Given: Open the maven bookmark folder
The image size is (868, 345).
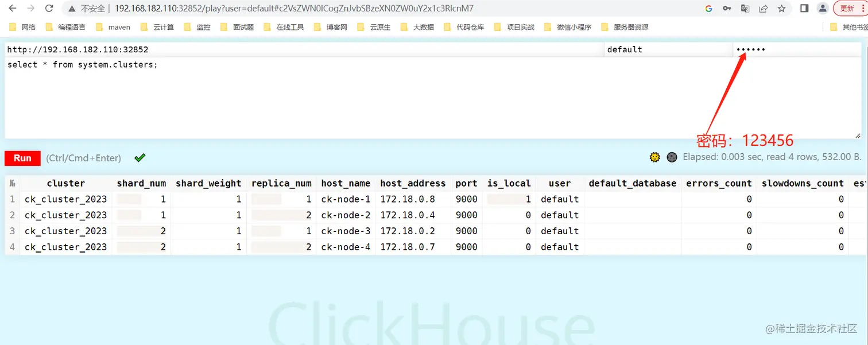Looking at the screenshot, I should tap(113, 27).
